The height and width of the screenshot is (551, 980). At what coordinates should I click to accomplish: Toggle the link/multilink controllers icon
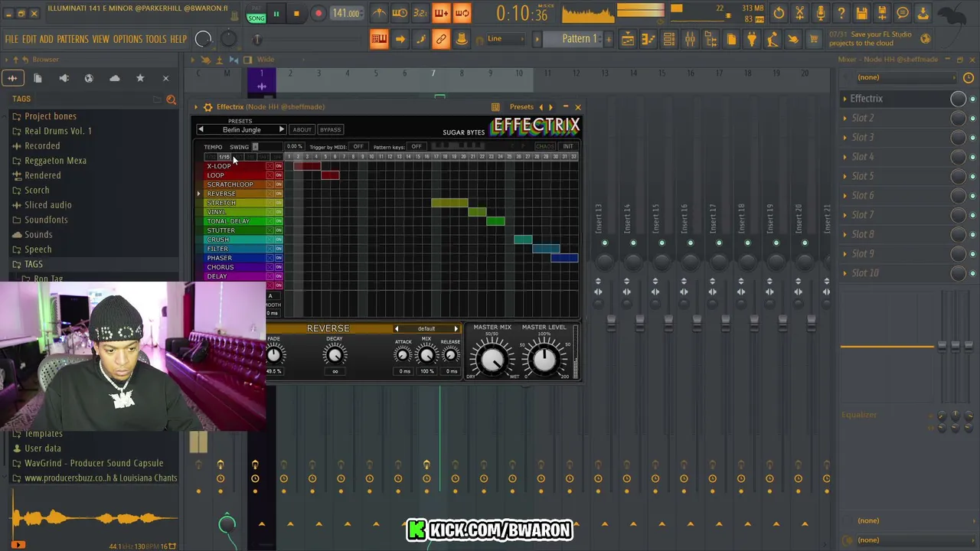441,39
